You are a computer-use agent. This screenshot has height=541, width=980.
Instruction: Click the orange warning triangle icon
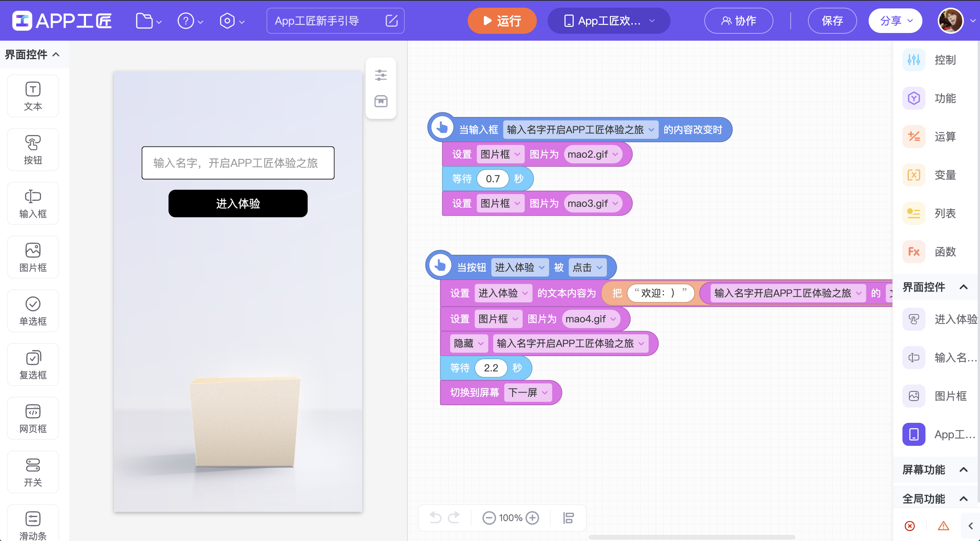(944, 526)
